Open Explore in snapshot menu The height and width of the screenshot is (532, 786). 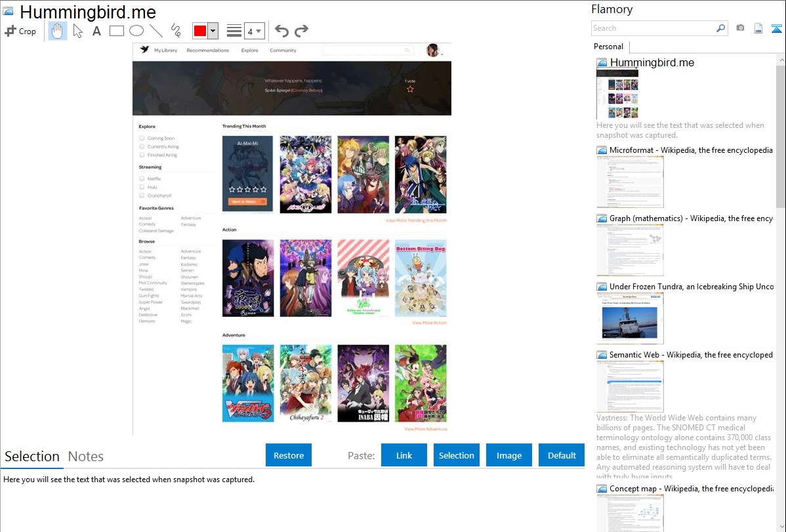(x=249, y=50)
